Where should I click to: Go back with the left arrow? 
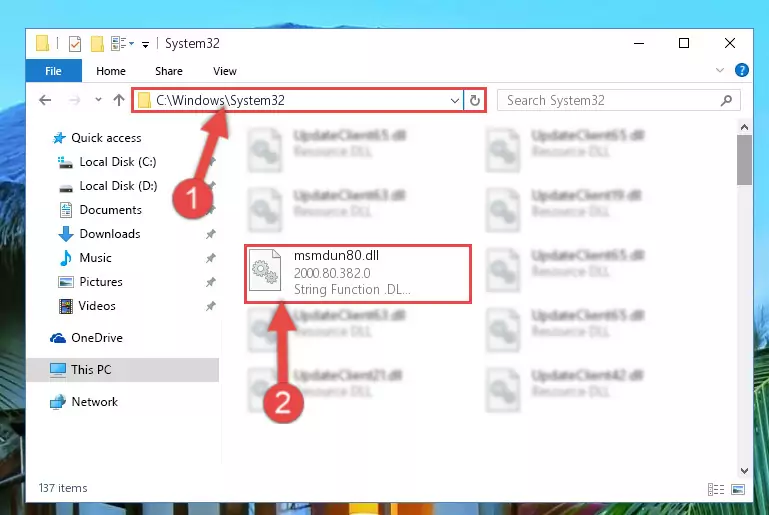coord(45,100)
